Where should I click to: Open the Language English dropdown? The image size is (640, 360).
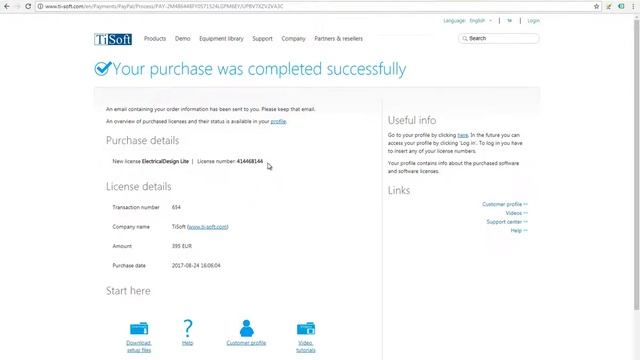[x=480, y=20]
